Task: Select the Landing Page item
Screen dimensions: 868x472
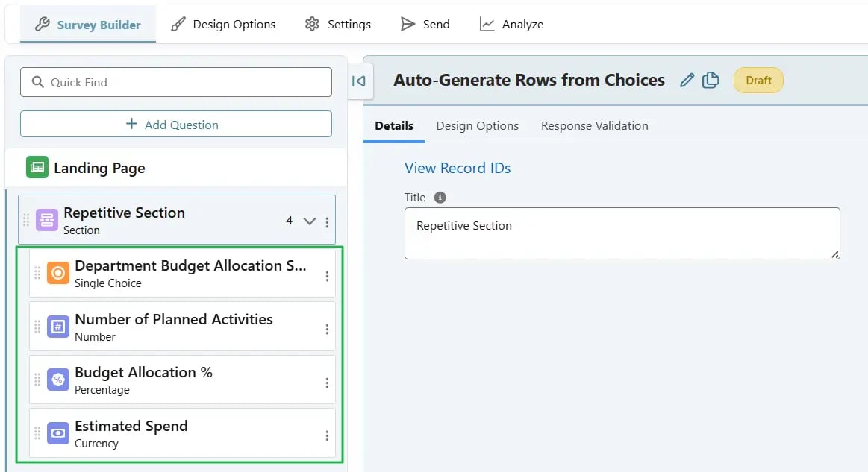Action: (176, 168)
